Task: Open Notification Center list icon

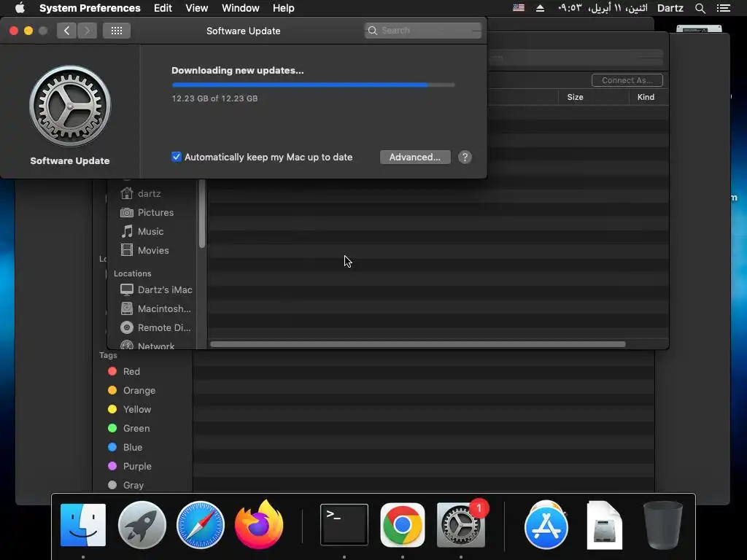Action: (x=724, y=8)
